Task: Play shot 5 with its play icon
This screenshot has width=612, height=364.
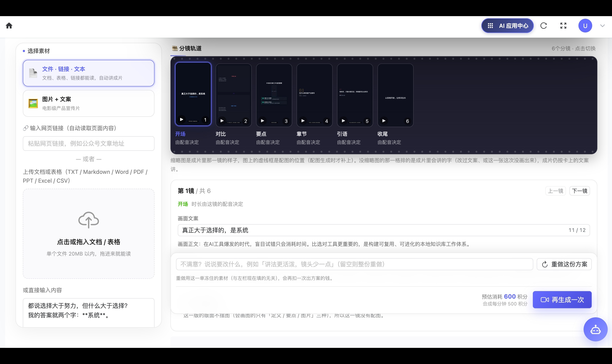Action: tap(343, 121)
